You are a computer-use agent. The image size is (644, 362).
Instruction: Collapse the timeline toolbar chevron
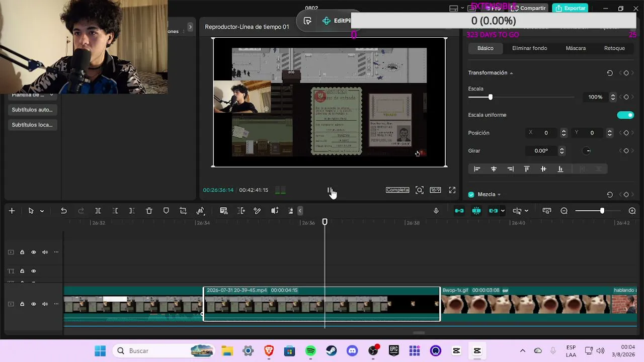point(300,211)
